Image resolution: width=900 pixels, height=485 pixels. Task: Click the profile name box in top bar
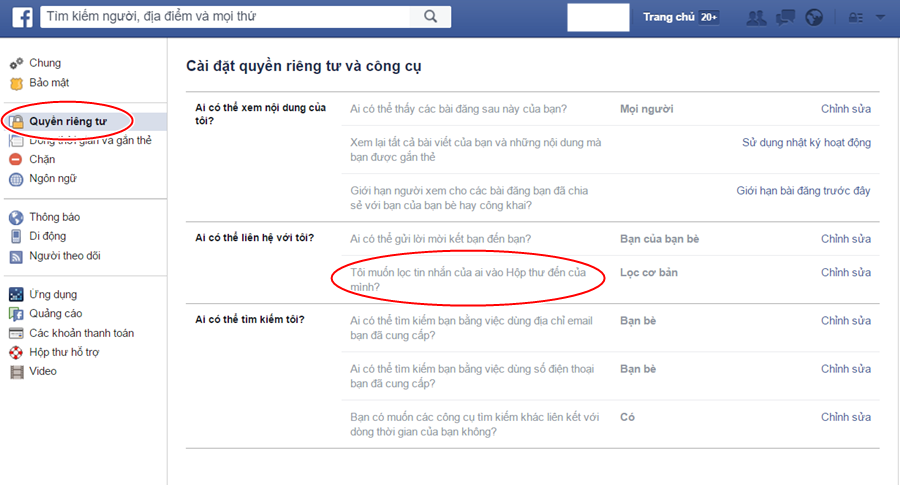tap(598, 17)
